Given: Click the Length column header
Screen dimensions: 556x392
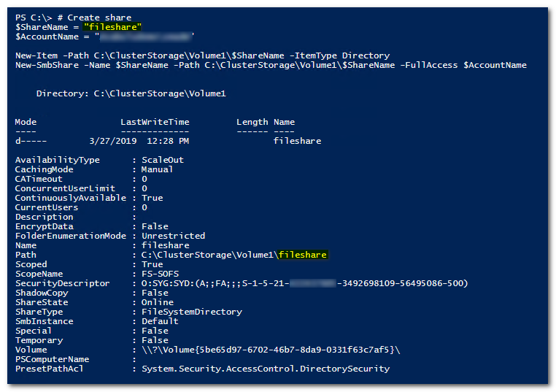Looking at the screenshot, I should click(252, 122).
